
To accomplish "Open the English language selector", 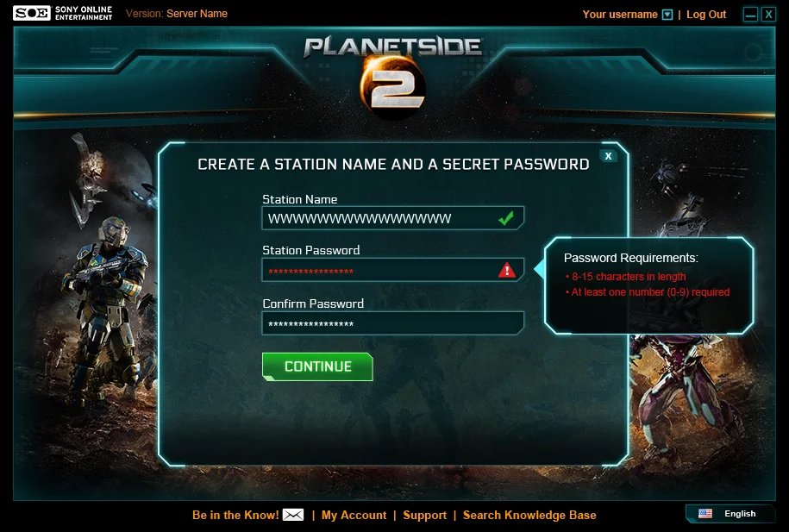I will [730, 513].
